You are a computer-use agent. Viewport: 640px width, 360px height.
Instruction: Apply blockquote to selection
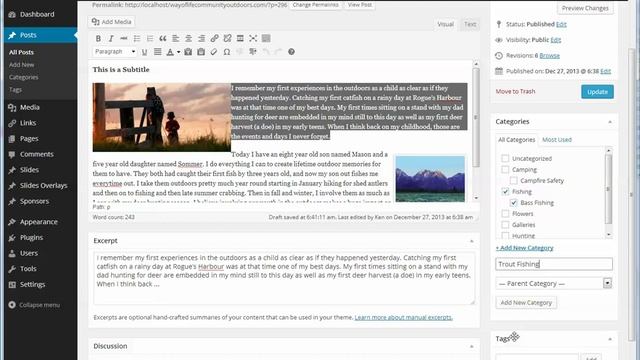pyautogui.click(x=162, y=38)
